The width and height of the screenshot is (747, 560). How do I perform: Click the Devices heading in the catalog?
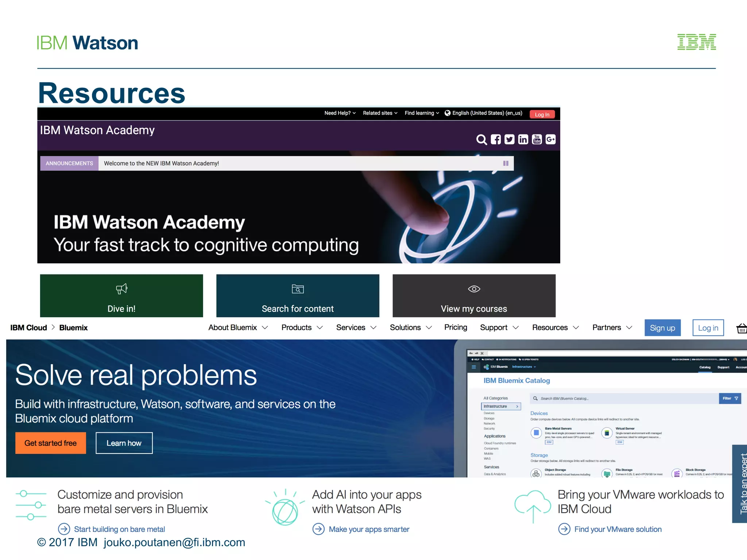tap(539, 413)
